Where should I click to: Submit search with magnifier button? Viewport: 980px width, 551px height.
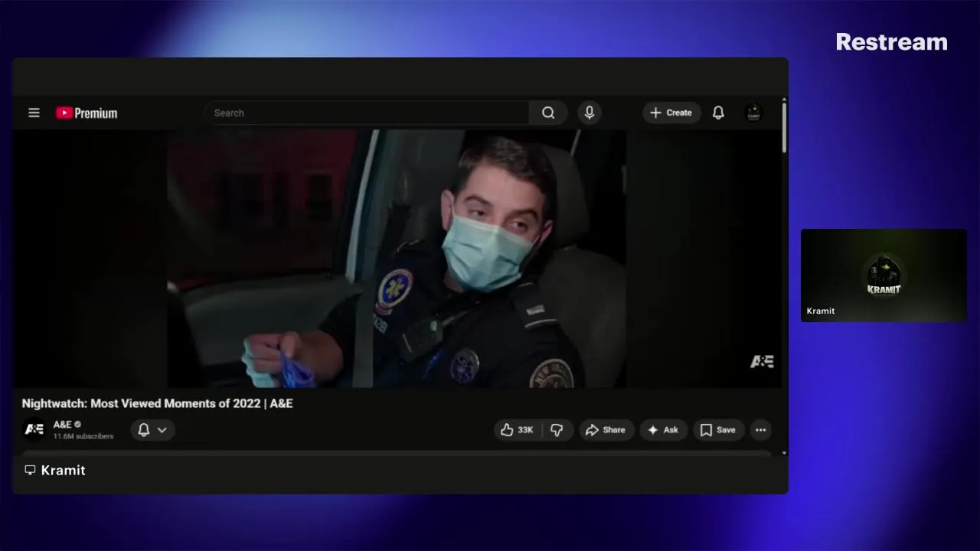(x=548, y=112)
